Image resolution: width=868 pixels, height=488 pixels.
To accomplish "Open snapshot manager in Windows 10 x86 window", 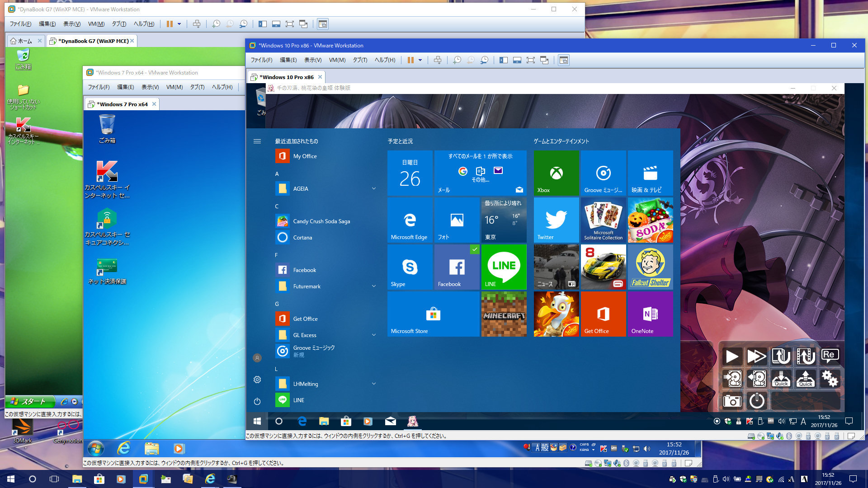I will pos(484,60).
